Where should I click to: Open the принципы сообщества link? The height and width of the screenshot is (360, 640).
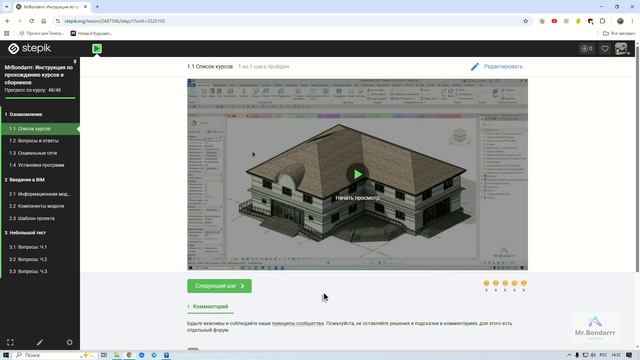[298, 323]
